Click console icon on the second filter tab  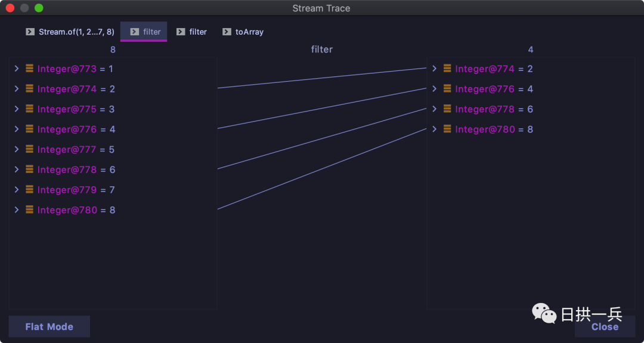point(181,32)
